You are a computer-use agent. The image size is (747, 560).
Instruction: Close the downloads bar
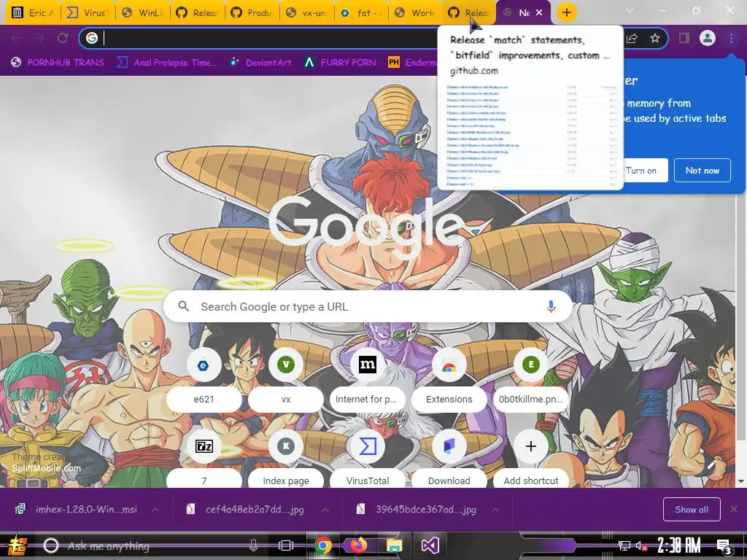[x=734, y=510]
